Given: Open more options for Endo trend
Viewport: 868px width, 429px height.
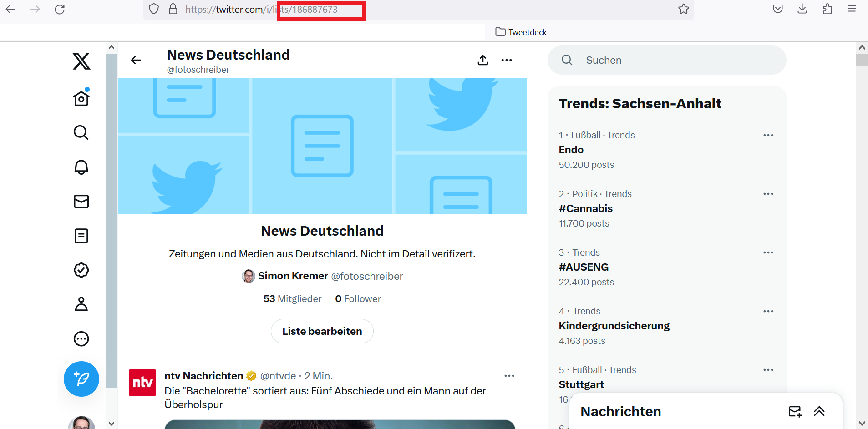Looking at the screenshot, I should 768,135.
